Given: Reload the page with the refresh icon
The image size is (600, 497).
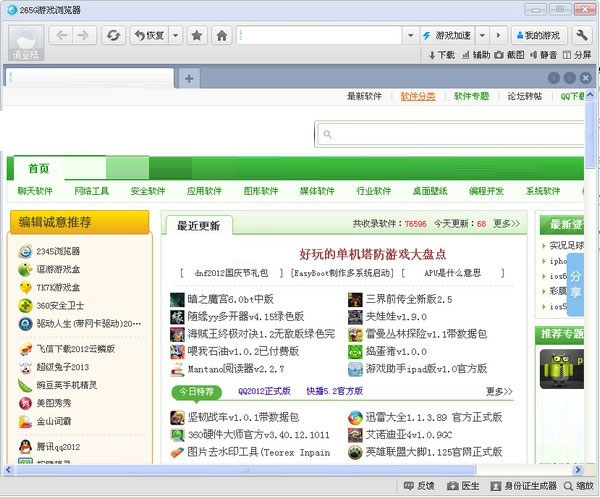Looking at the screenshot, I should click(x=113, y=36).
